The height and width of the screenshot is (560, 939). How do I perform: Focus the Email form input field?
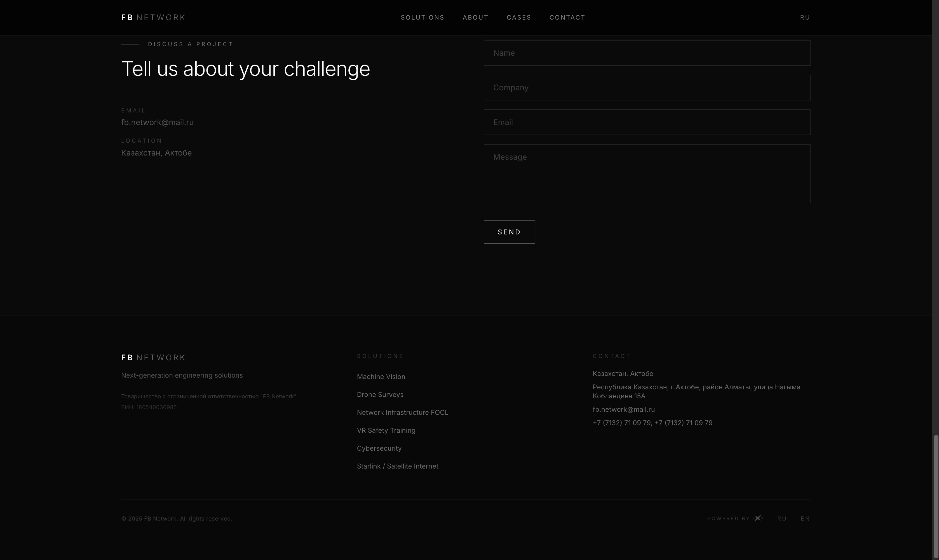[647, 122]
